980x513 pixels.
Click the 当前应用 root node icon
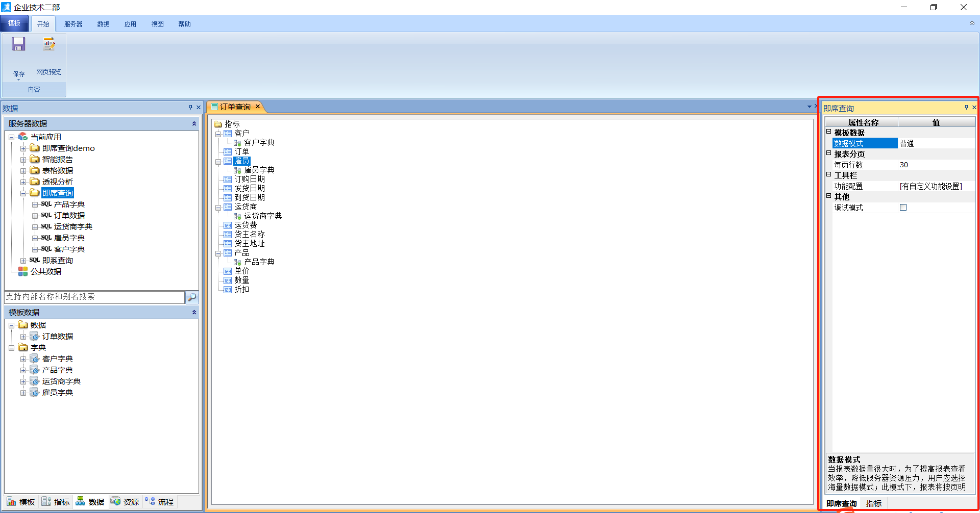[x=23, y=137]
